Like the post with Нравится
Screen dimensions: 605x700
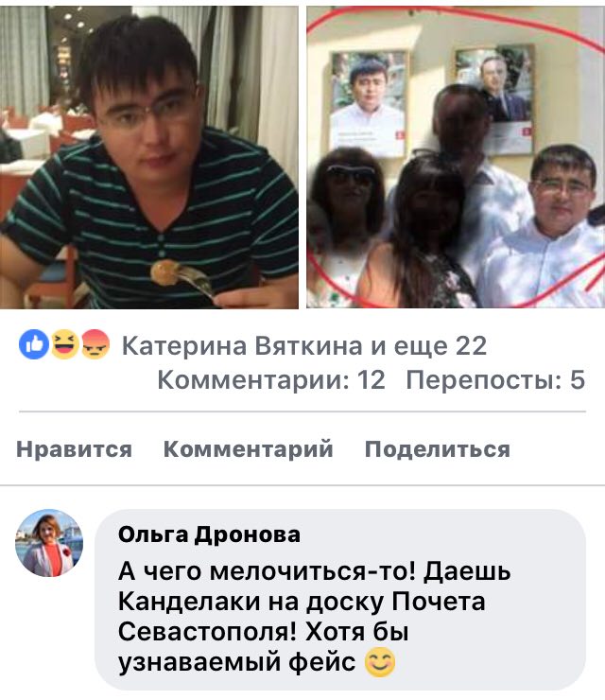[74, 449]
